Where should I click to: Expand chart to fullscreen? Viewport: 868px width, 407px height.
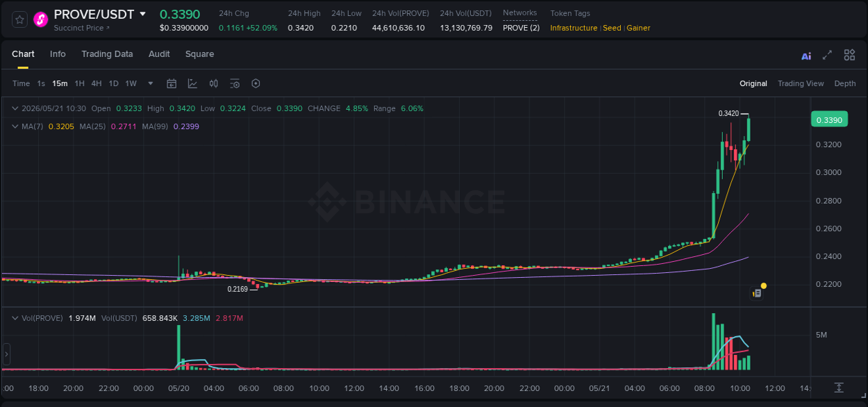click(x=827, y=55)
